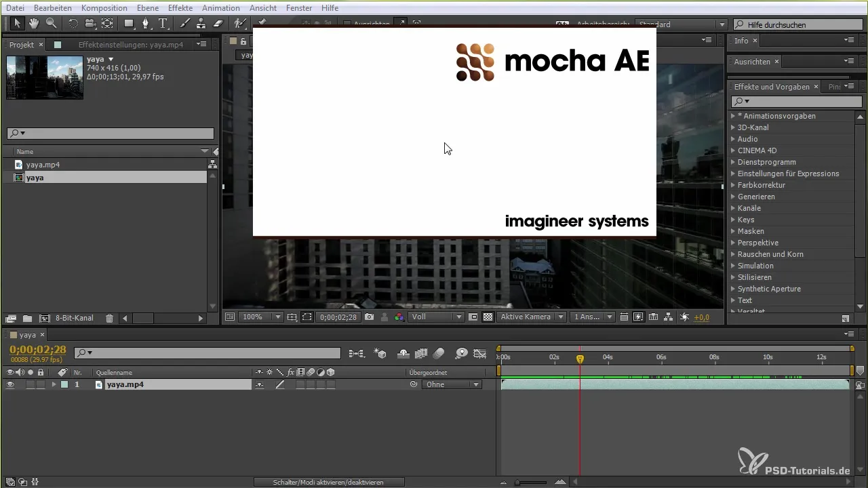Open the Datei menu
Viewport: 868px width, 488px height.
point(16,7)
